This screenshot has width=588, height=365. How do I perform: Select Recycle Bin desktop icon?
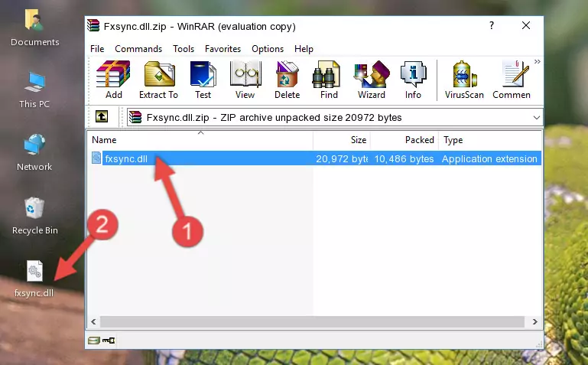pos(35,216)
